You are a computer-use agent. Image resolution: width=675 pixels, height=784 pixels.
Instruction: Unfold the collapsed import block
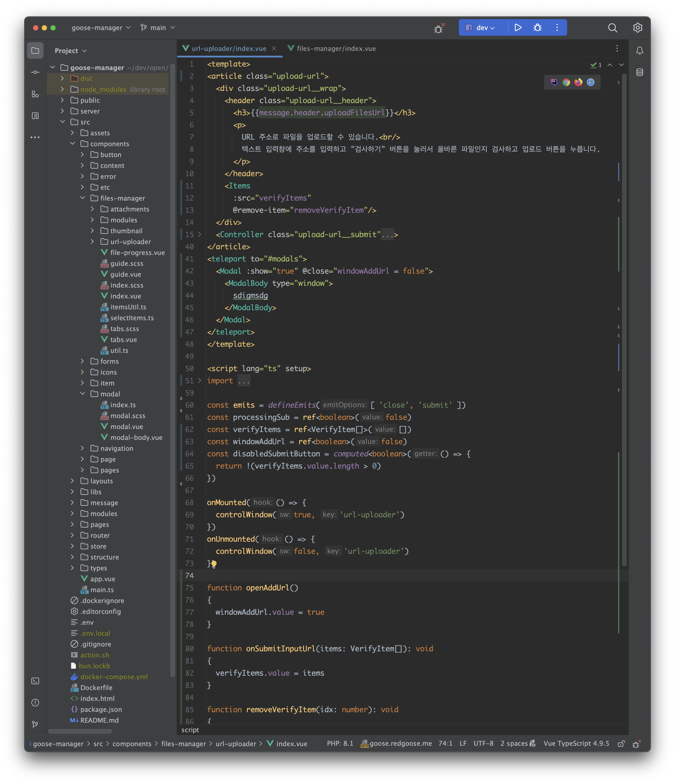click(x=244, y=381)
